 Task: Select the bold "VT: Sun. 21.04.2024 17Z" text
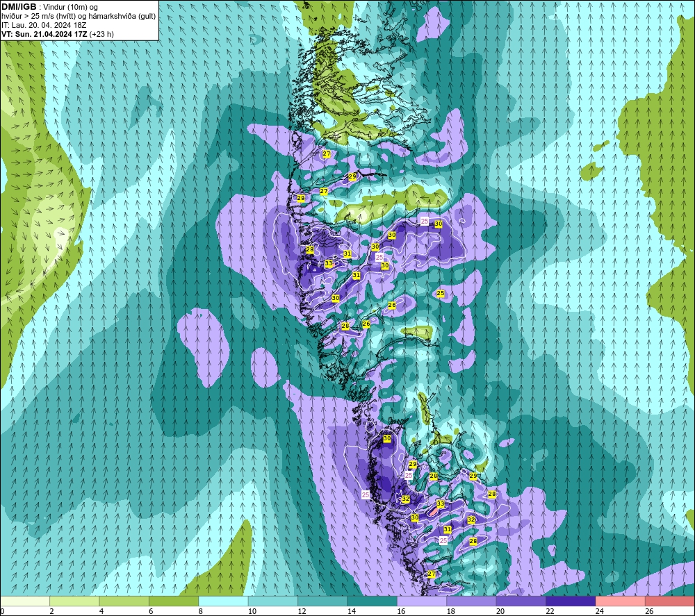click(x=44, y=34)
